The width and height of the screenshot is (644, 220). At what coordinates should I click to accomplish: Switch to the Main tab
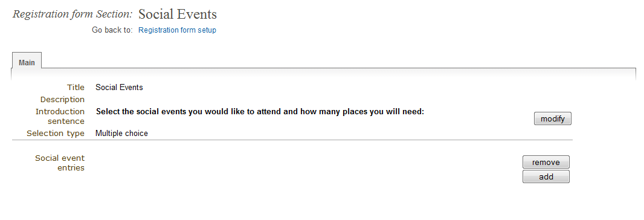click(x=27, y=62)
